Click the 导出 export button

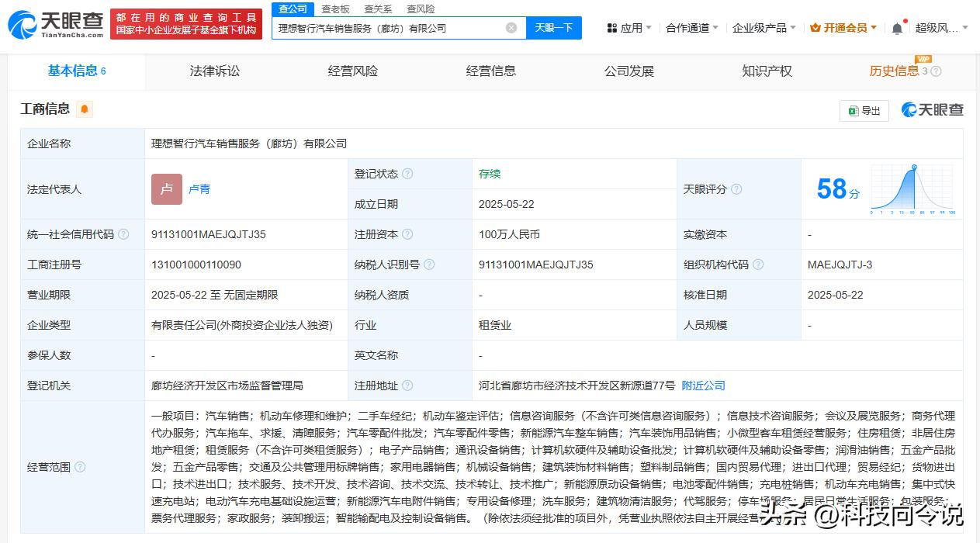[864, 111]
